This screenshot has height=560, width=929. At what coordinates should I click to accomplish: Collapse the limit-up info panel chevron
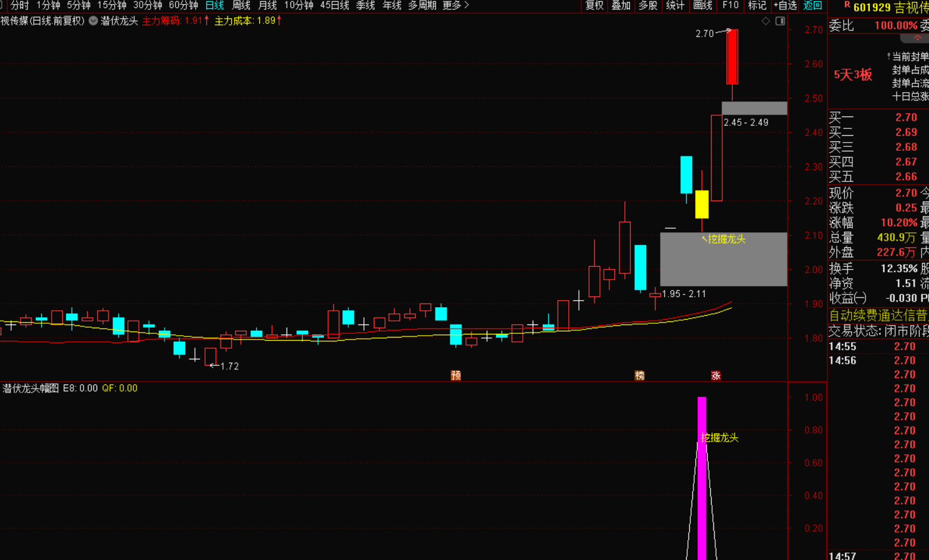(x=917, y=39)
